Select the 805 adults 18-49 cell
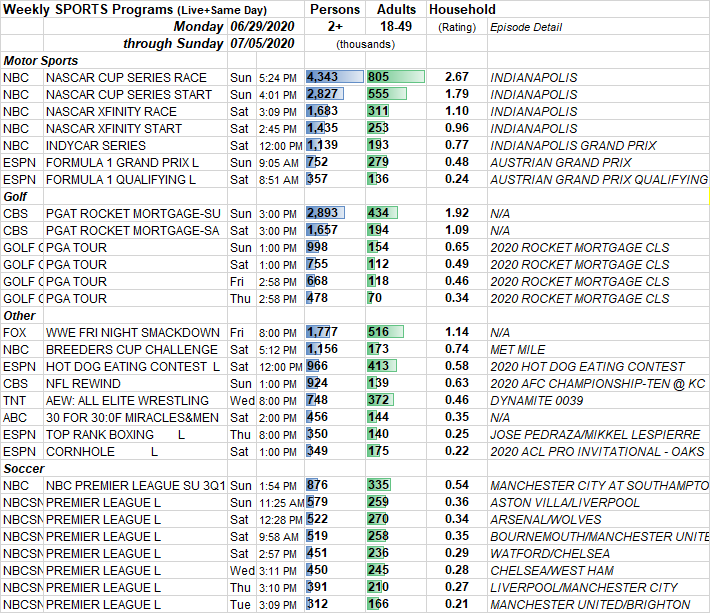The height and width of the screenshot is (613, 710). 379,77
